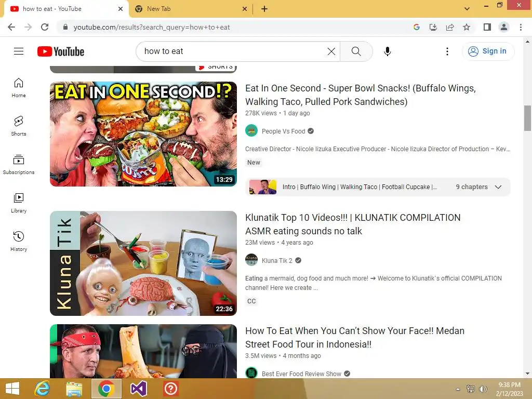
Task: Open the Kluna Tik video thumbnail
Action: coord(143,263)
